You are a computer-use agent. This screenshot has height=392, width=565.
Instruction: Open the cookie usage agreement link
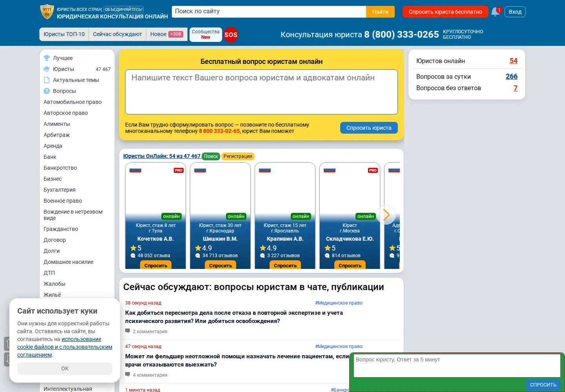(x=65, y=347)
